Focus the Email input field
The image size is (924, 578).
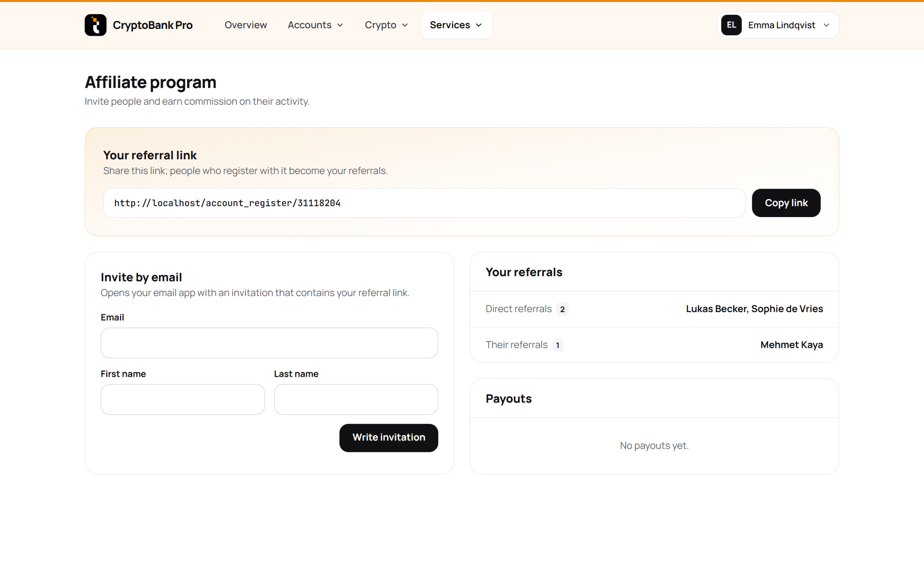pos(269,343)
